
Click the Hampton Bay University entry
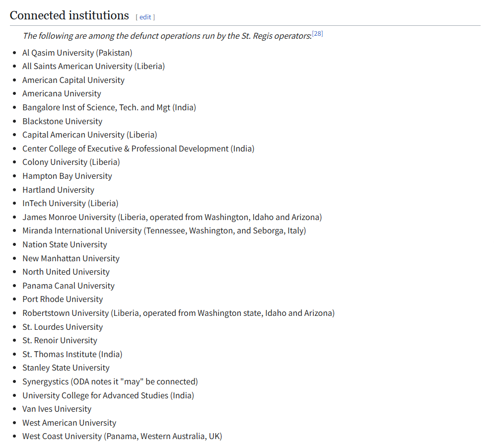pyautogui.click(x=67, y=176)
